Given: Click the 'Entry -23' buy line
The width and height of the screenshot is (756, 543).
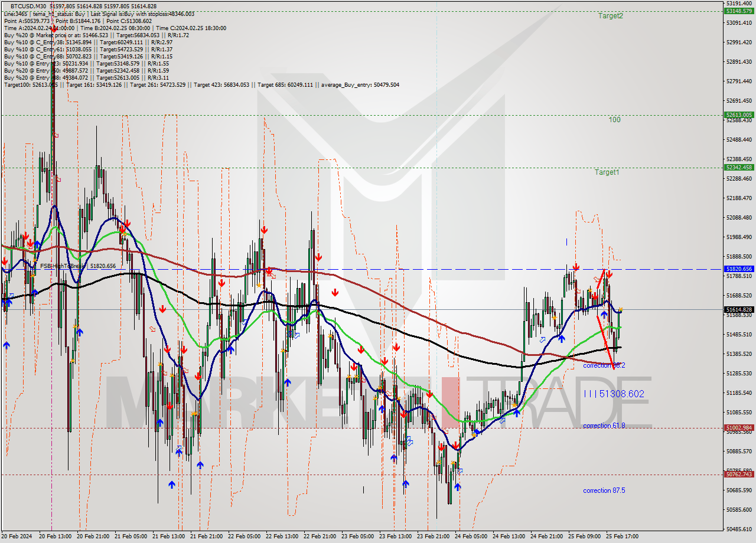Looking at the screenshot, I should point(86,63).
